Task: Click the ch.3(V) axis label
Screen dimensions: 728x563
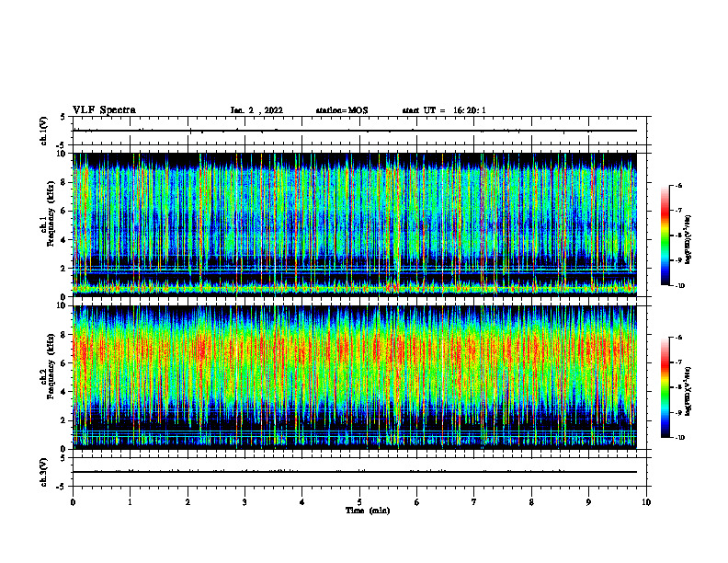Action: [43, 472]
